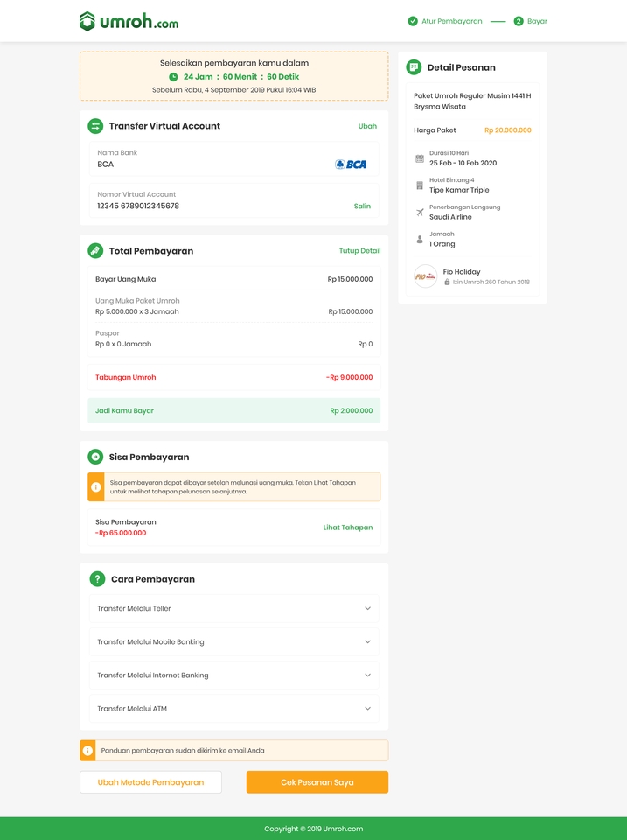
Task: Click the Cara Pembayaran question mark icon
Action: 97,579
